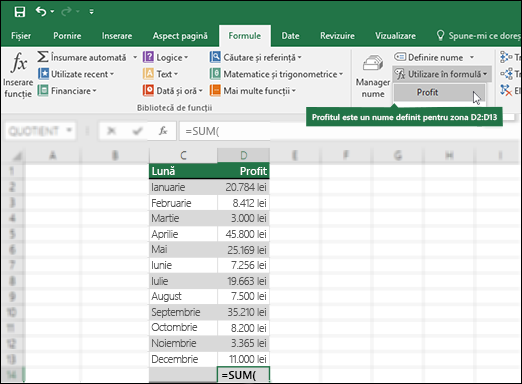Open the Text functions menu
The image size is (522, 384).
tap(160, 74)
